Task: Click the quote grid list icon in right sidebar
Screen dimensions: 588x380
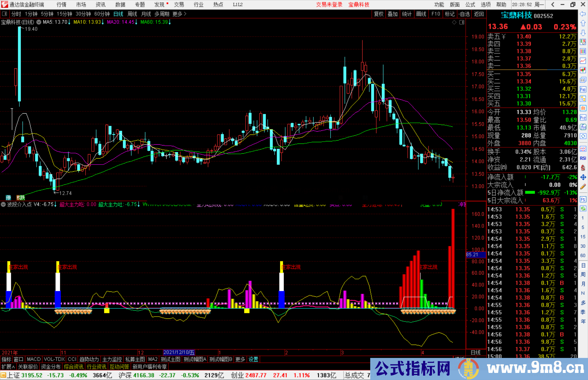Action: pos(583,51)
